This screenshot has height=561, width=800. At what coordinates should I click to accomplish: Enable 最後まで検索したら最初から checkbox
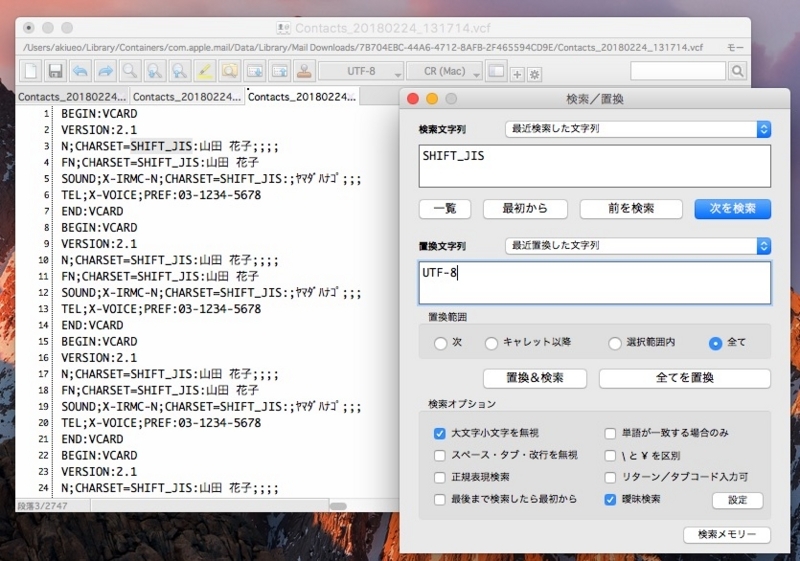pyautogui.click(x=439, y=499)
